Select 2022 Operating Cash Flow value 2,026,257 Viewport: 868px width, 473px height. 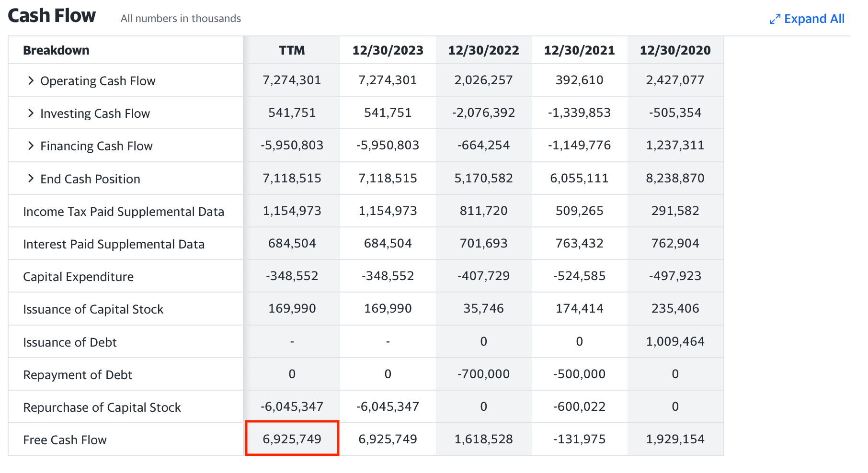click(483, 80)
